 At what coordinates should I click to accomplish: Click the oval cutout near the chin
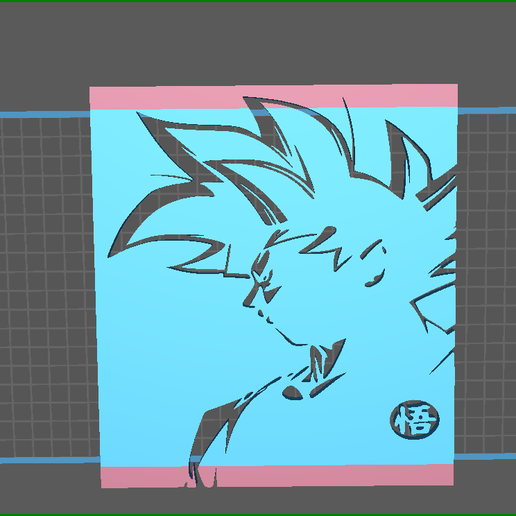coord(293,393)
